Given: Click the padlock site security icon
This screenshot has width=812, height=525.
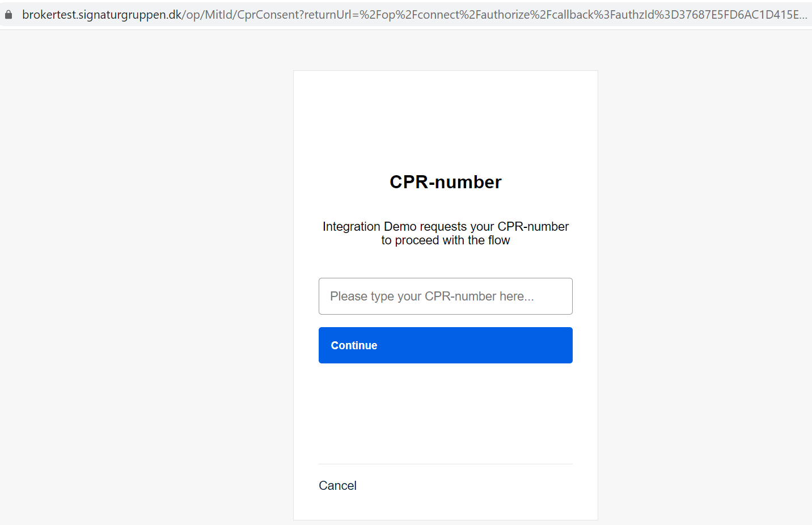Looking at the screenshot, I should point(9,15).
